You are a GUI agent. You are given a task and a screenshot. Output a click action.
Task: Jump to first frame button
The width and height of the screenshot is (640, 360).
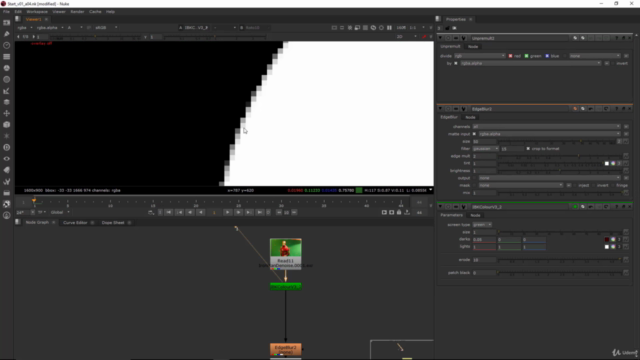[169, 212]
